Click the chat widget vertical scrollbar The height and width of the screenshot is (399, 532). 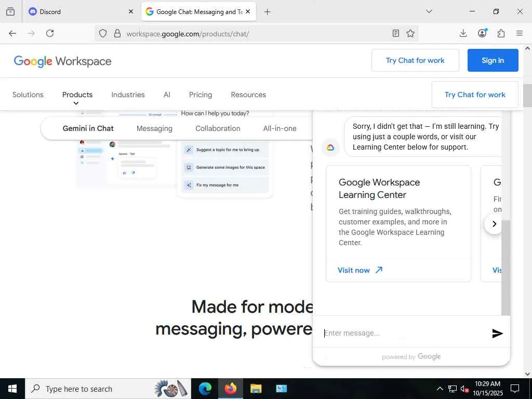506,268
